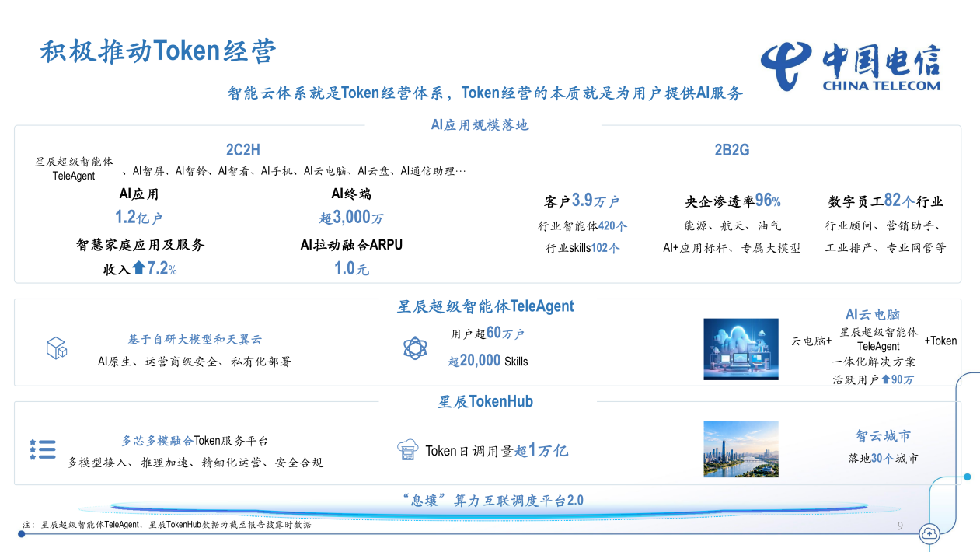Click the China Telecom logo

point(850,67)
